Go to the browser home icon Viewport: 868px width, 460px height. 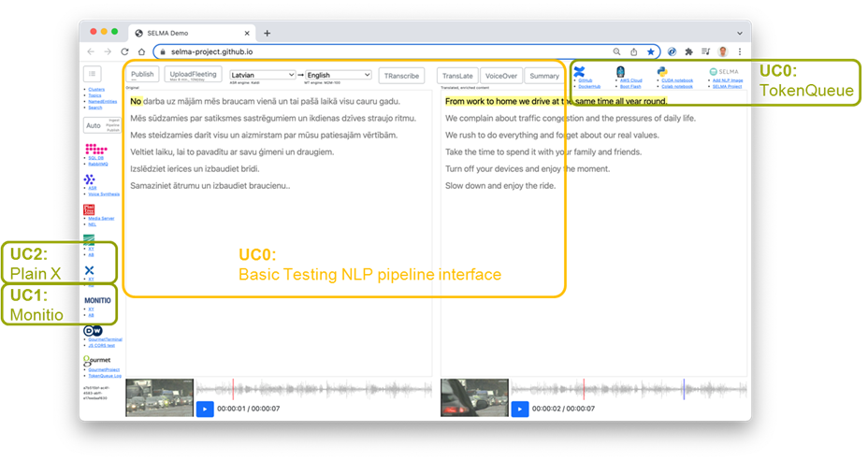click(142, 51)
